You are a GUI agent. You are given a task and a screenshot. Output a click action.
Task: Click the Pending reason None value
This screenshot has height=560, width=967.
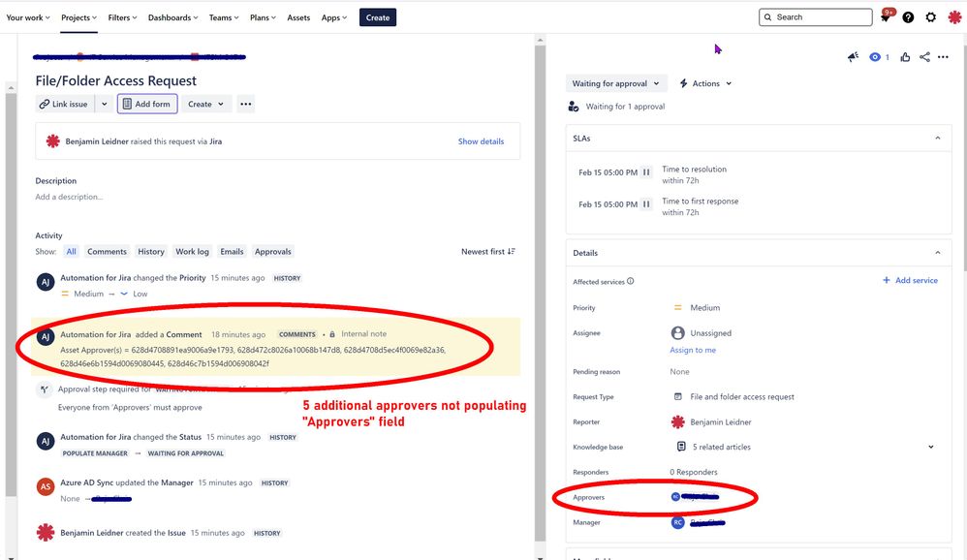point(679,371)
